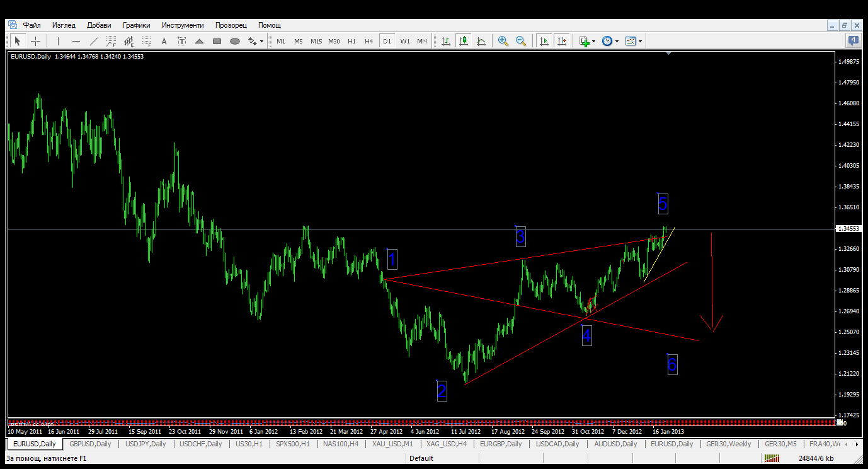Select the arrow cursor tool

tap(18, 41)
